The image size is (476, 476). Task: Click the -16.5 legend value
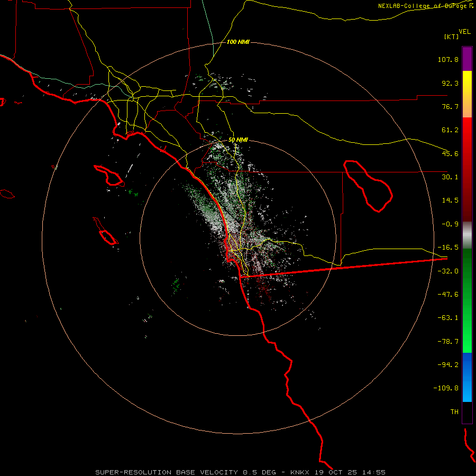448,248
